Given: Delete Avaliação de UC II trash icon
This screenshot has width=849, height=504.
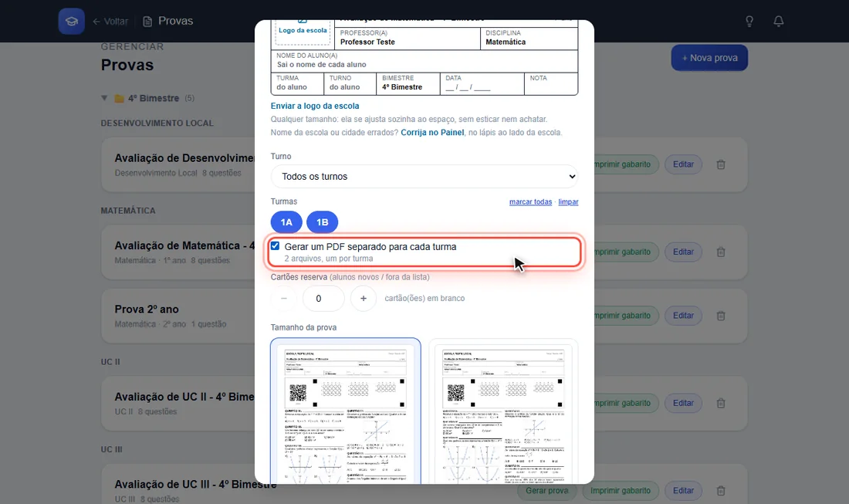Looking at the screenshot, I should [721, 404].
